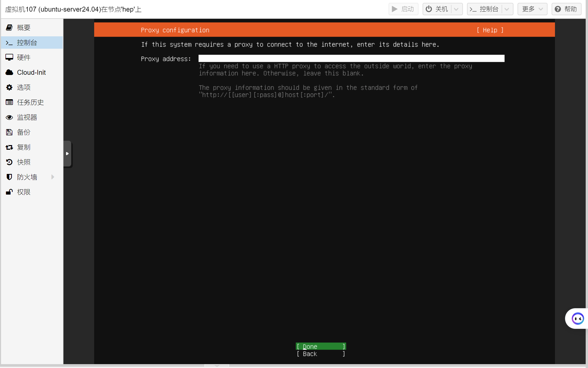Click the Back button in installer
This screenshot has width=588, height=368.
pyautogui.click(x=320, y=354)
